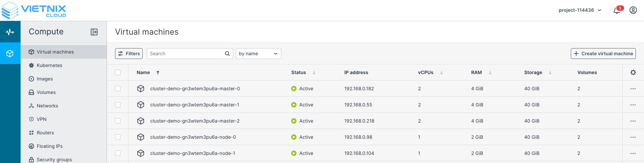The image size is (644, 163).
Task: Open three-dot menu for node-1 row
Action: click(633, 154)
